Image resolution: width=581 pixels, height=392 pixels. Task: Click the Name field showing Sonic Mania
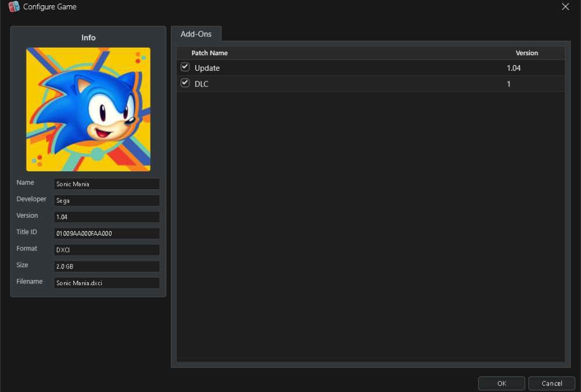(107, 184)
